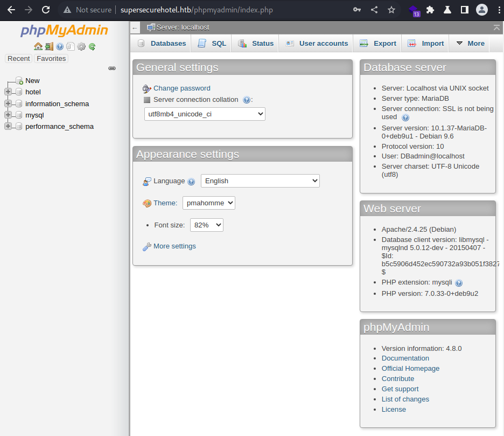Reload the page with browser refresh button

coord(46,10)
